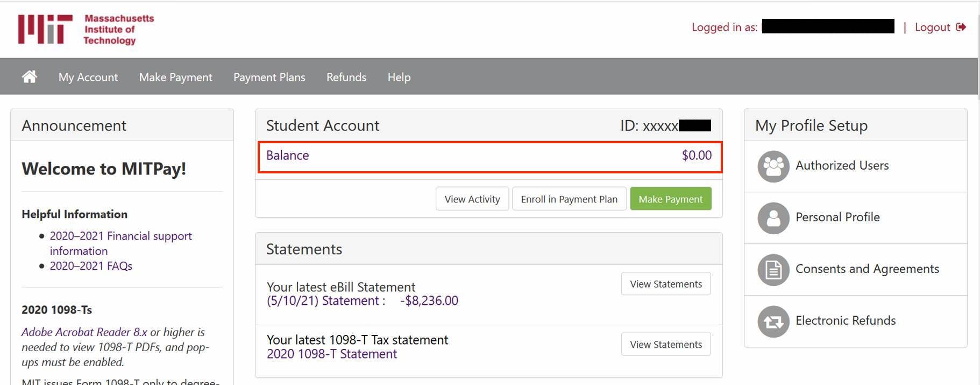Viewport: 980px width, 385px height.
Task: Select Consents and Agreements label
Action: (x=867, y=269)
